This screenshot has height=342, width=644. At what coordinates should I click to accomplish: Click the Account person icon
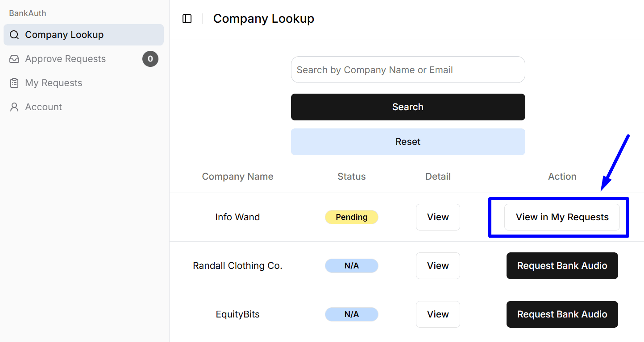pyautogui.click(x=14, y=107)
